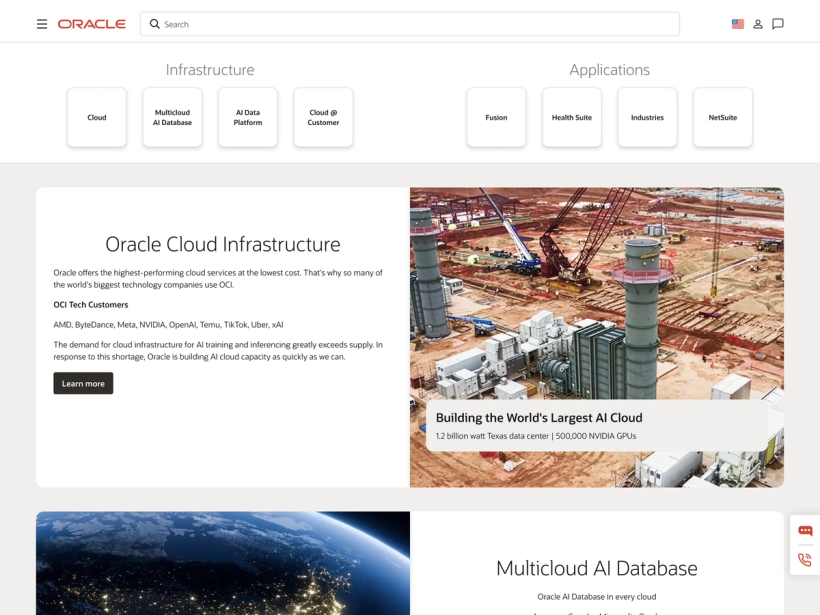Open the Cloud infrastructure card
The image size is (820, 615).
coord(97,117)
